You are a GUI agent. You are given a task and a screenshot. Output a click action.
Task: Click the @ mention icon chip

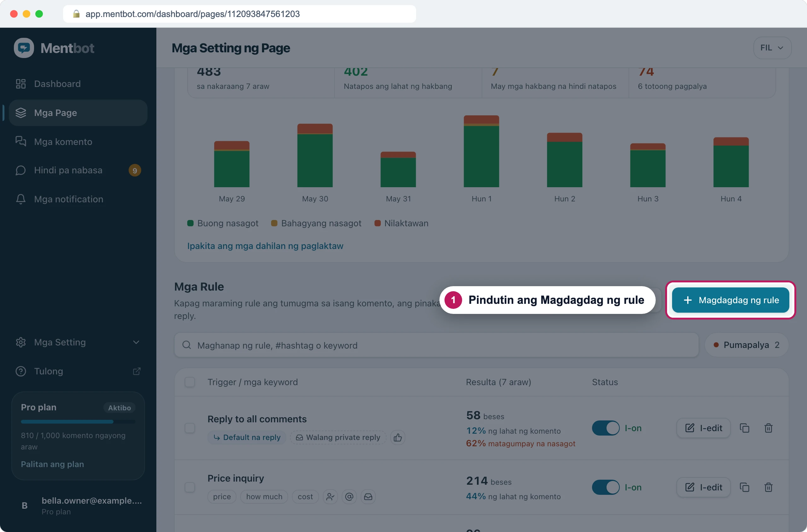click(x=349, y=497)
